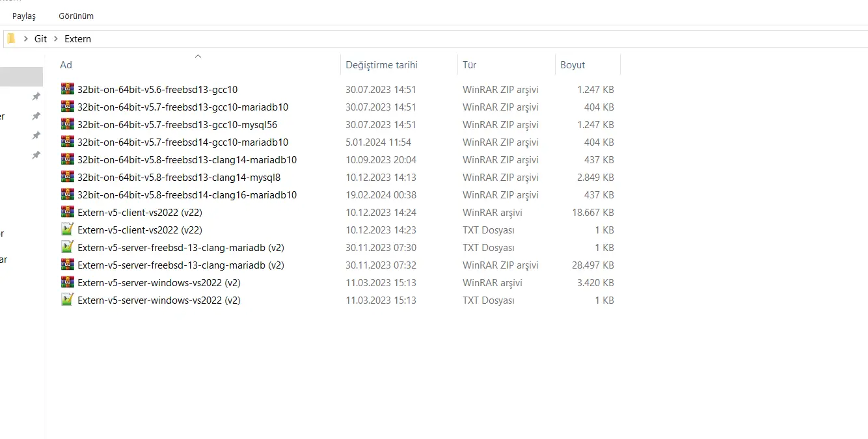Select the file name 32bit-on-64bit-v5.7-freebsd13-gcc10-mariadb10
The image size is (868, 439).
[x=183, y=107]
